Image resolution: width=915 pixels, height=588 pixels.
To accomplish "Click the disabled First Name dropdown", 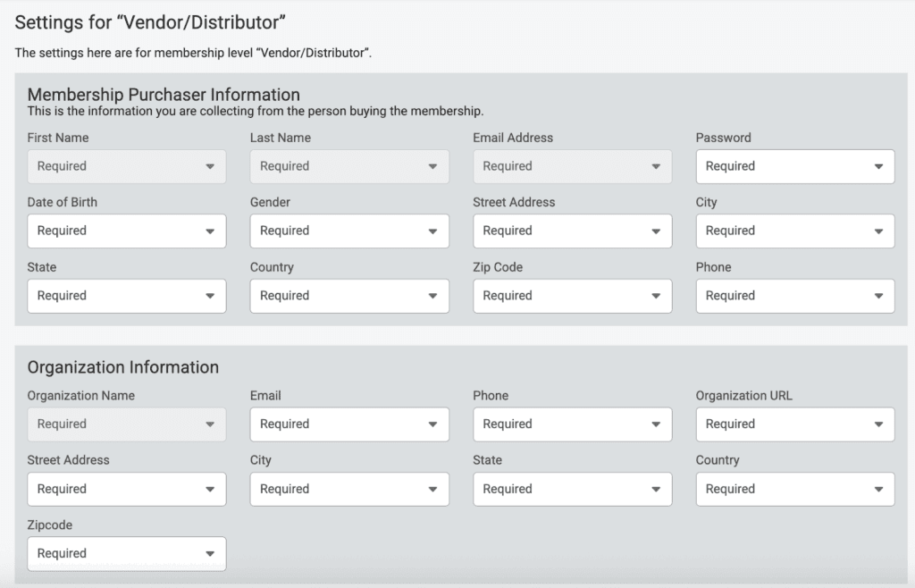I will 126,166.
